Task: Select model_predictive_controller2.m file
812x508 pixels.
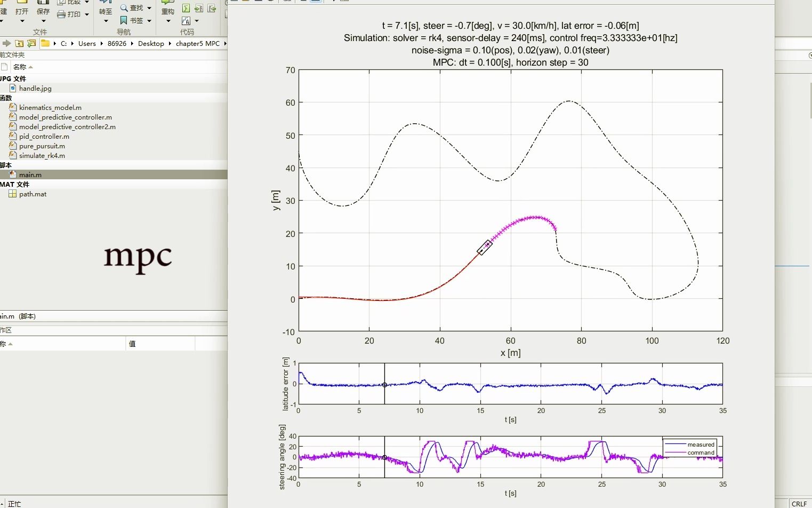Action: pos(67,126)
